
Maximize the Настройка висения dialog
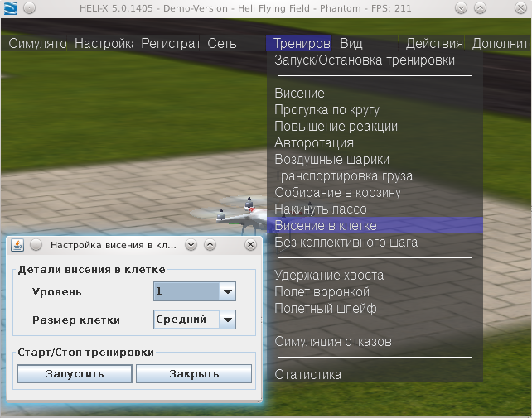pyautogui.click(x=210, y=244)
